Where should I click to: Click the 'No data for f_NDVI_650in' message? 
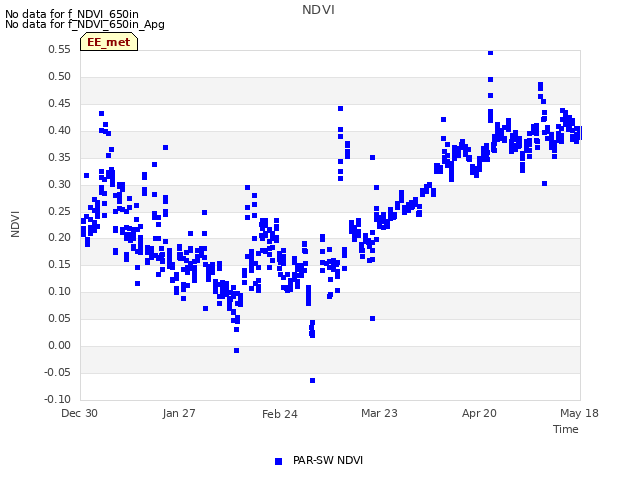pyautogui.click(x=72, y=14)
